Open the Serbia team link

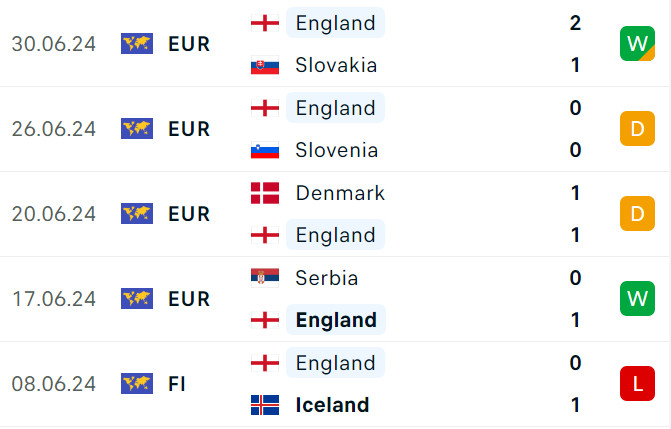[x=326, y=278]
